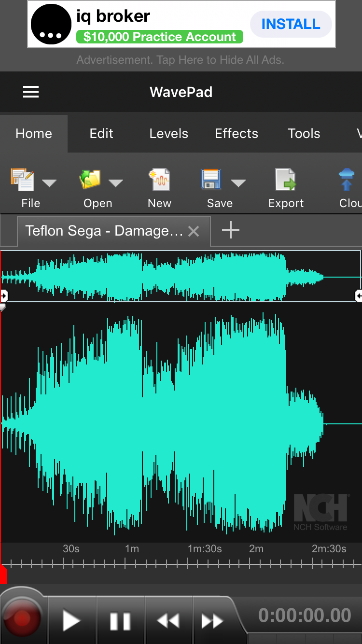Viewport: 362px width, 644px height.
Task: Fast forward the audio
Action: tap(212, 621)
